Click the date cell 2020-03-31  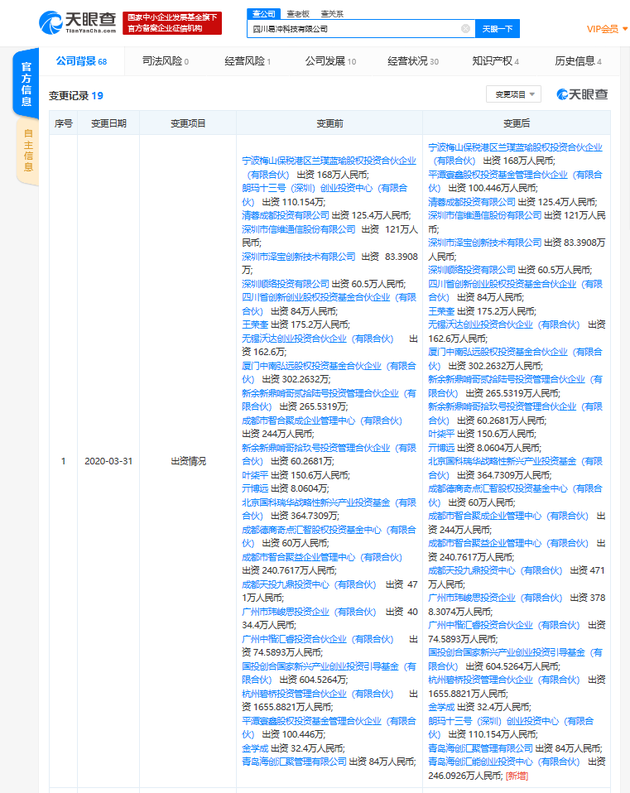pos(108,461)
